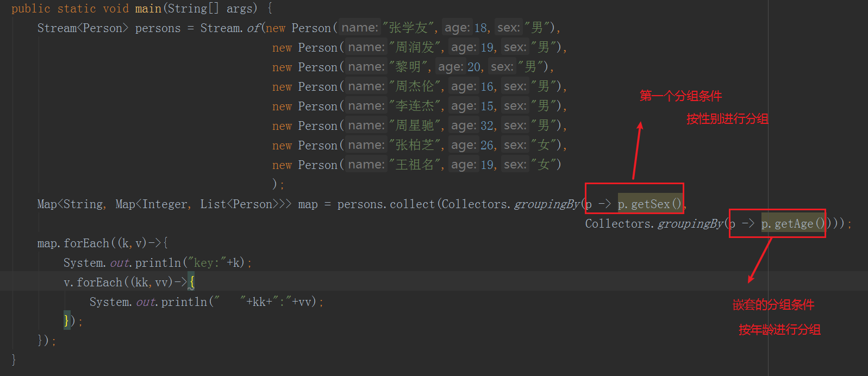
Task: Click the age value 18
Action: pyautogui.click(x=480, y=28)
